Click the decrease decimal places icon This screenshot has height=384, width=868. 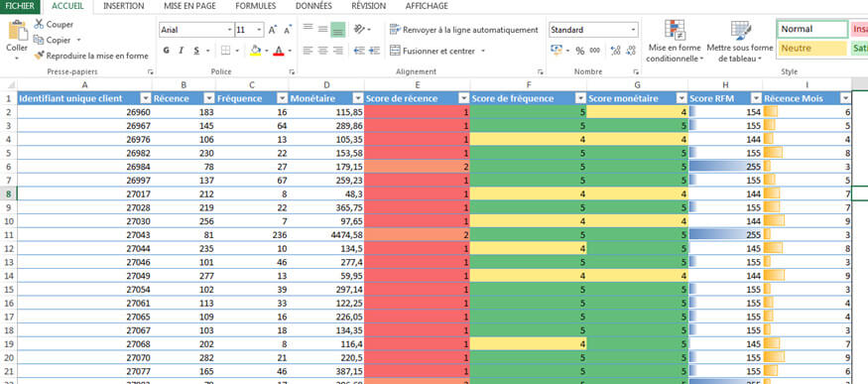point(631,51)
